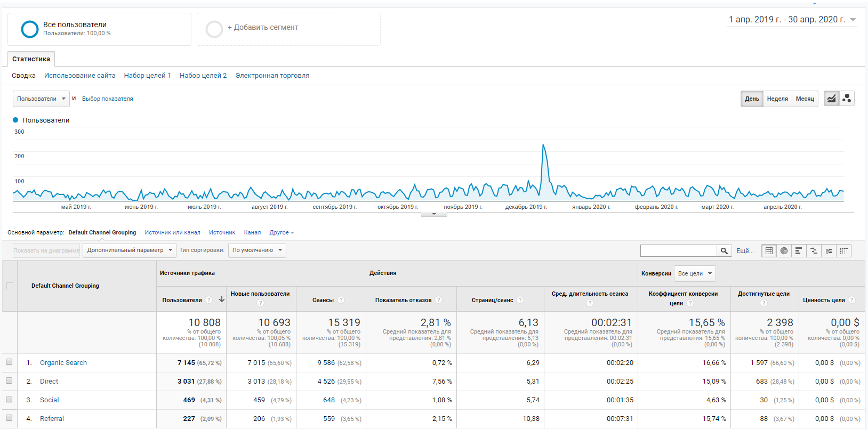The image size is (868, 430).
Task: Switch chart granularity to 'Неделя'
Action: 777,99
